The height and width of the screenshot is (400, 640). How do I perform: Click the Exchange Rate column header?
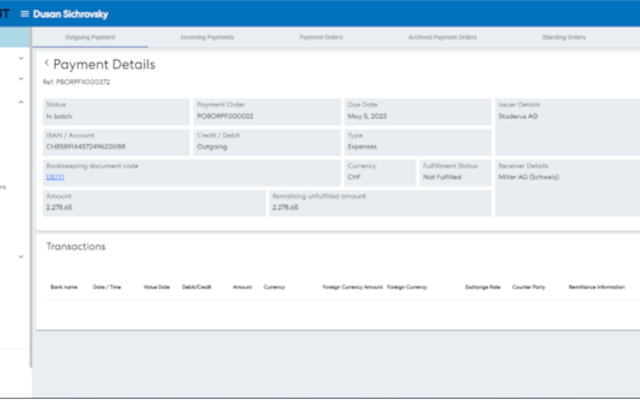[482, 287]
